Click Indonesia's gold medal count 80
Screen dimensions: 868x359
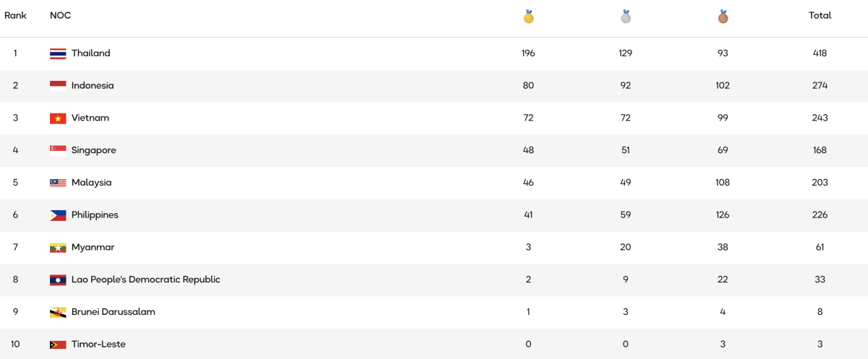tap(528, 86)
